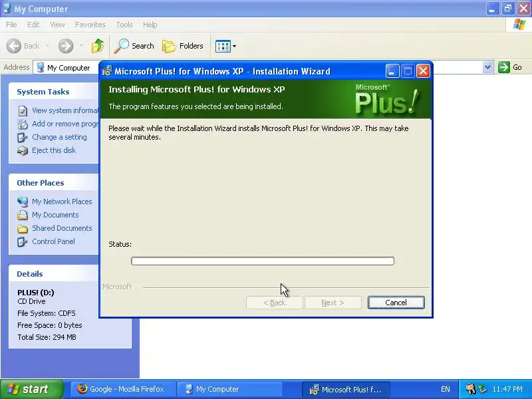The height and width of the screenshot is (399, 532).
Task: Click the Windows Start button
Action: [31, 389]
